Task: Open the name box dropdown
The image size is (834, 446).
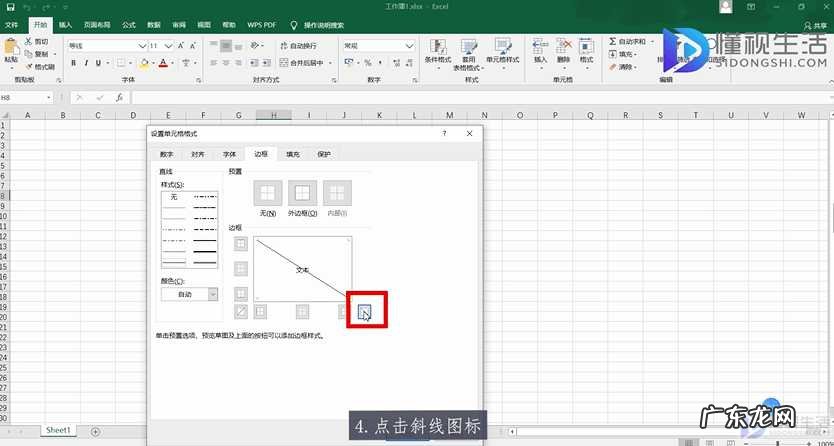Action: pos(48,98)
